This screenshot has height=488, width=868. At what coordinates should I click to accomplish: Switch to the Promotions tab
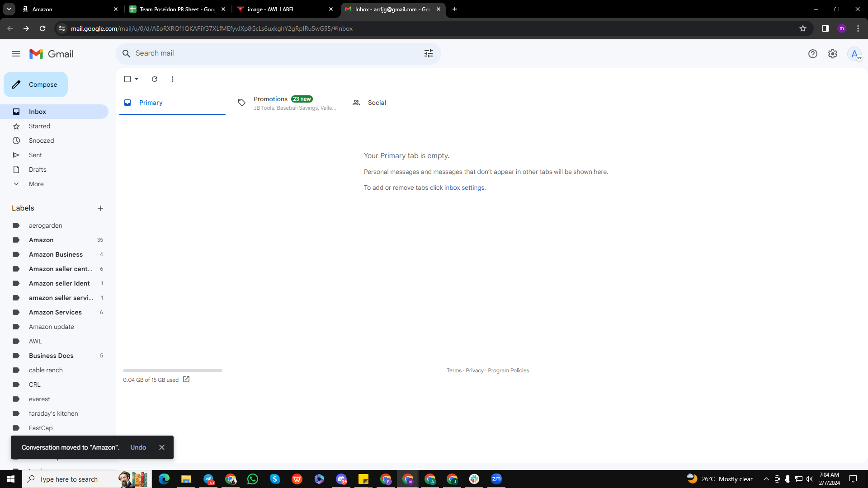(287, 103)
